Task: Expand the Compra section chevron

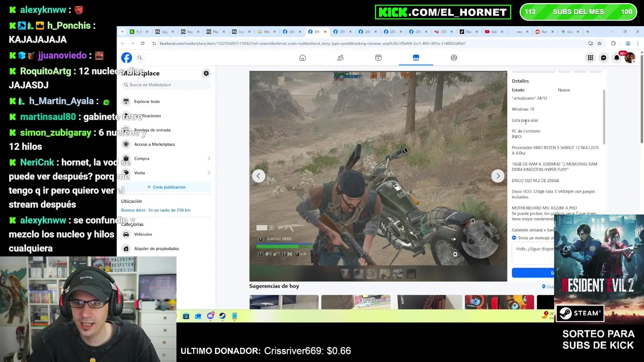Action: point(209,159)
